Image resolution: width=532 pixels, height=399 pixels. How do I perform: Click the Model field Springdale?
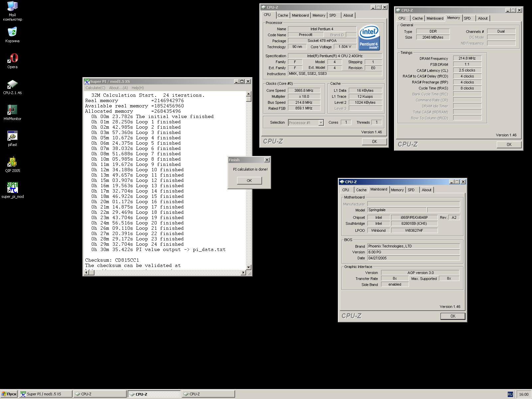point(397,210)
